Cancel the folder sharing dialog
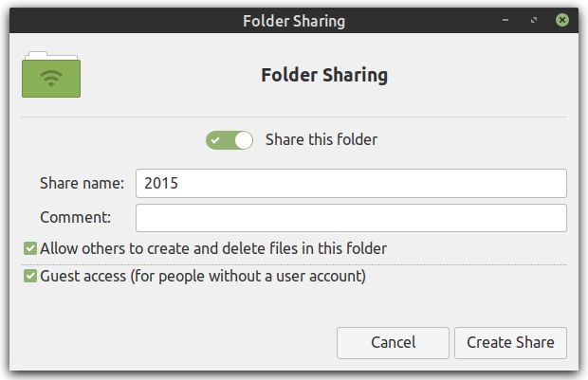This screenshot has height=380, width=588. click(x=393, y=343)
